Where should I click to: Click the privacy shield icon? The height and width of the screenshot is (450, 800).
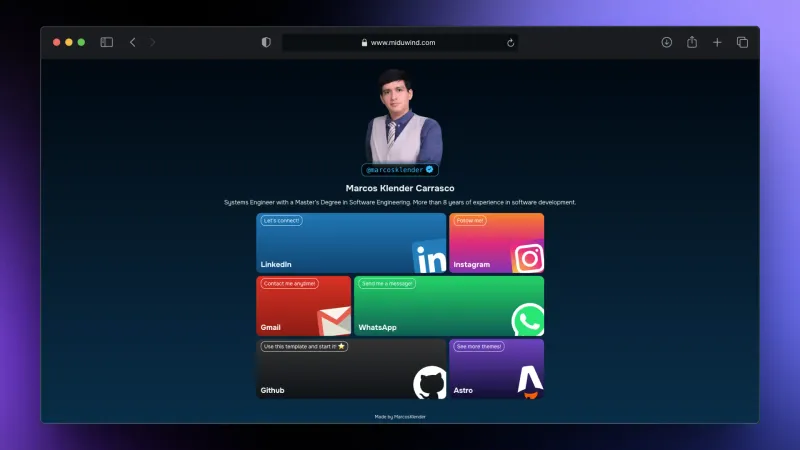point(266,43)
